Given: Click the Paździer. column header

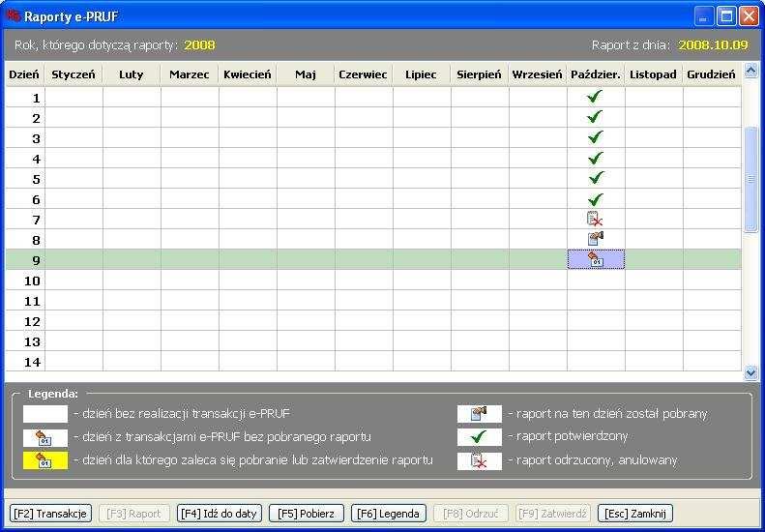Looking at the screenshot, I should pyautogui.click(x=595, y=74).
